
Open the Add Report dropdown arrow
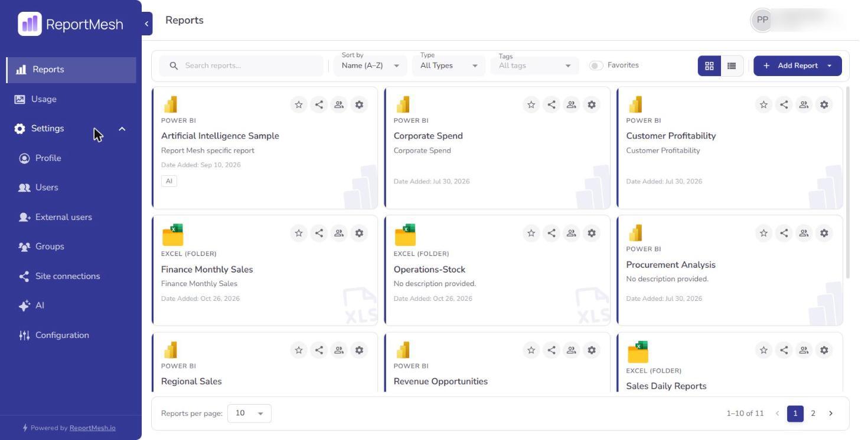pyautogui.click(x=830, y=66)
